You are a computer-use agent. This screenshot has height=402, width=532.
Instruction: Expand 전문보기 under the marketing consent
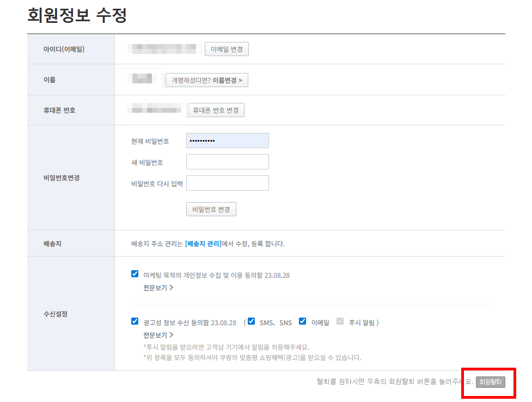point(158,288)
